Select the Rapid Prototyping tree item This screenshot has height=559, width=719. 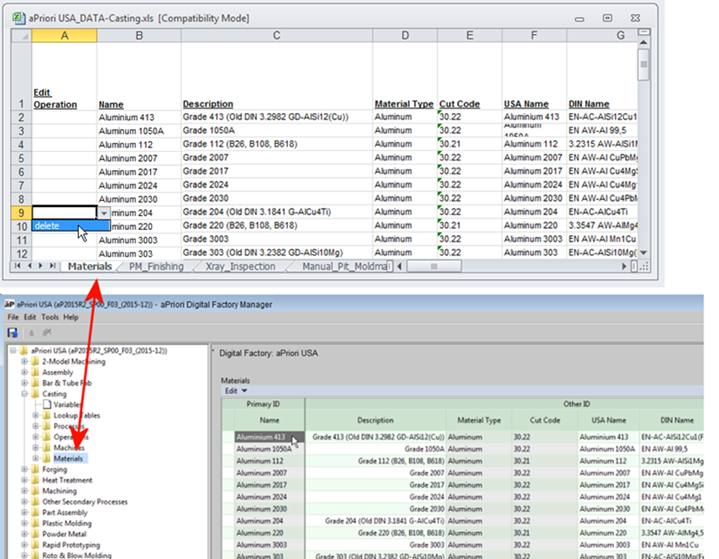pos(71,545)
